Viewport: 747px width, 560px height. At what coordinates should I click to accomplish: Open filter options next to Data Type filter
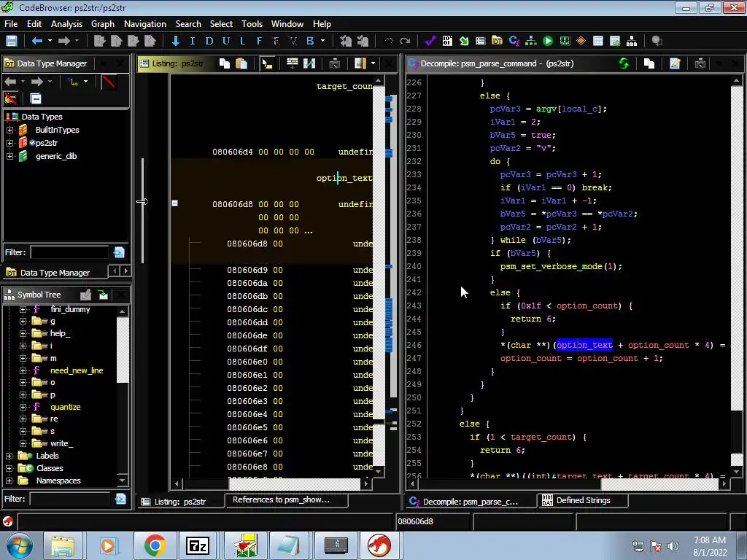pos(119,252)
